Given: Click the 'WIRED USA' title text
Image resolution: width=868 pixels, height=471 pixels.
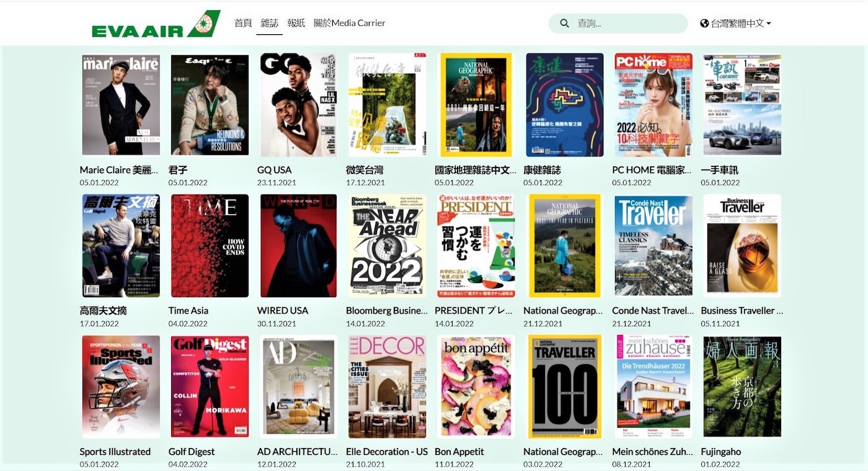Looking at the screenshot, I should tap(283, 310).
